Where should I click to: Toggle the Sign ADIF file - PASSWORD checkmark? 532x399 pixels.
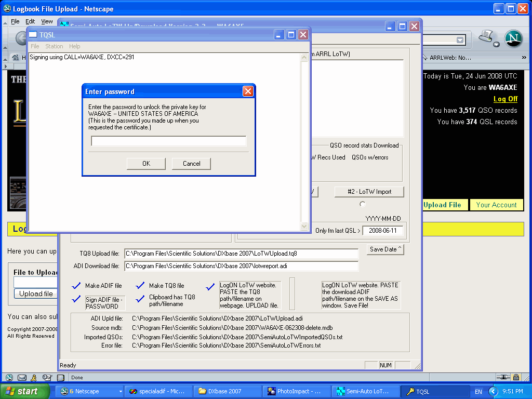pyautogui.click(x=76, y=299)
